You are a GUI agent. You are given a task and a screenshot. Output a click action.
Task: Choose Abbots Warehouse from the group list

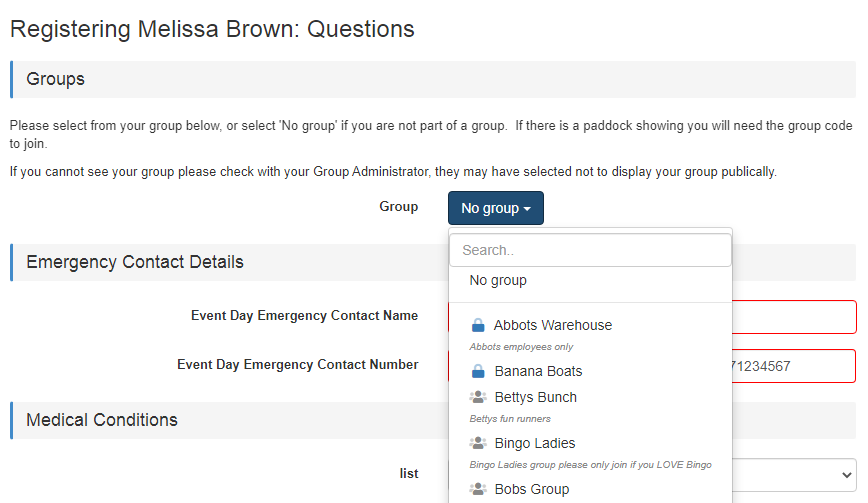point(552,325)
